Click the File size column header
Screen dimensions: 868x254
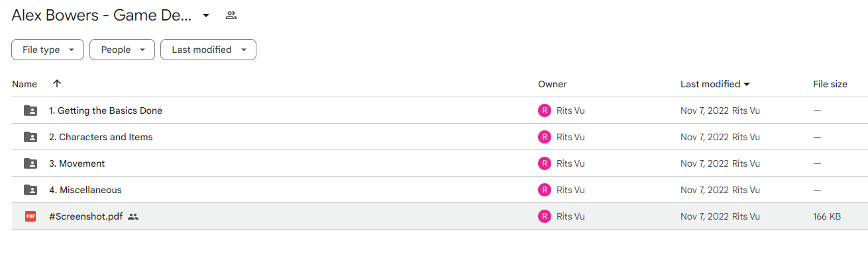tap(830, 84)
